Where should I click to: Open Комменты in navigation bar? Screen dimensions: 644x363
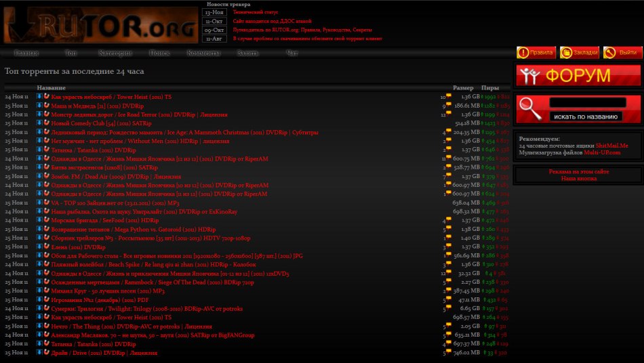(x=204, y=53)
